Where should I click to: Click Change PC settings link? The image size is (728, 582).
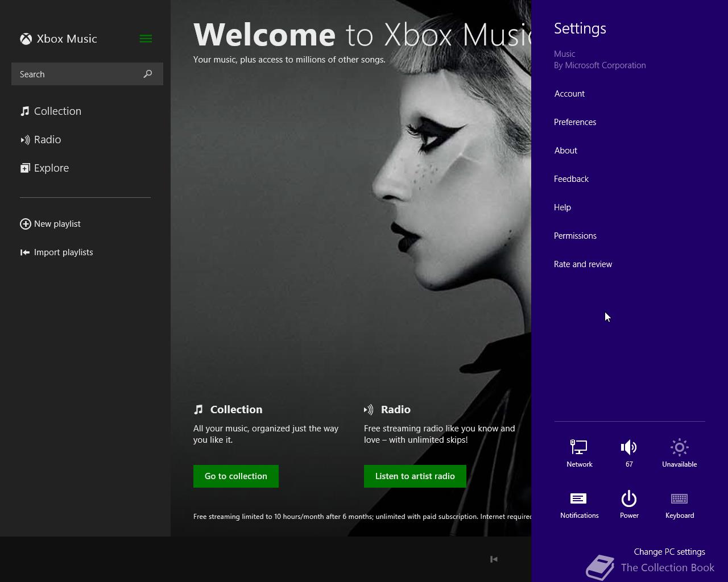(669, 552)
